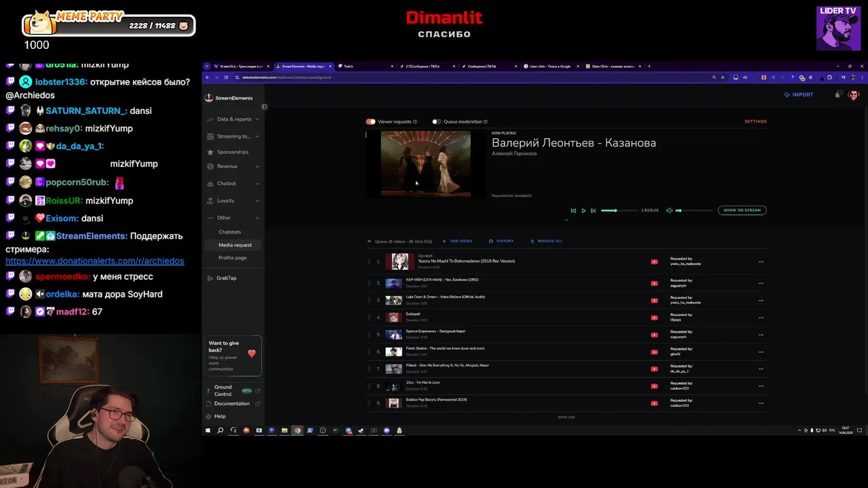868x488 pixels.
Task: Click REMOVE ALL button
Action: coord(547,241)
